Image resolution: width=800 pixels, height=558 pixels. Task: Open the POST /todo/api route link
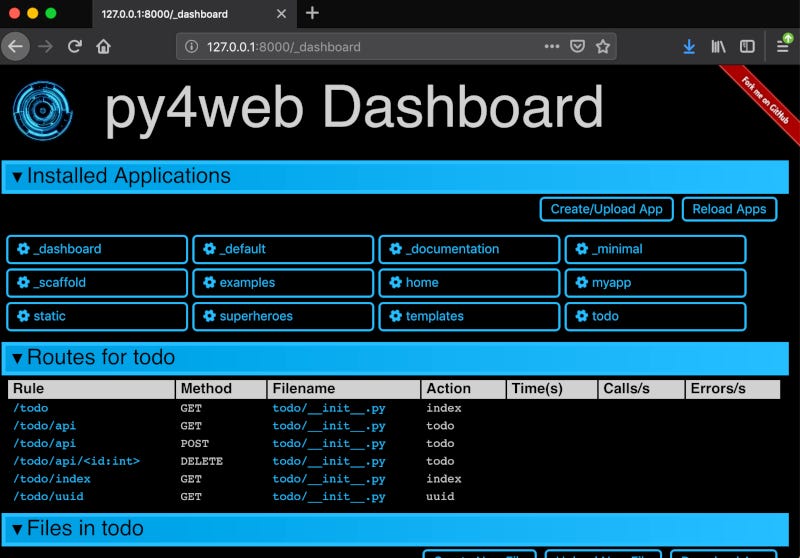click(44, 444)
